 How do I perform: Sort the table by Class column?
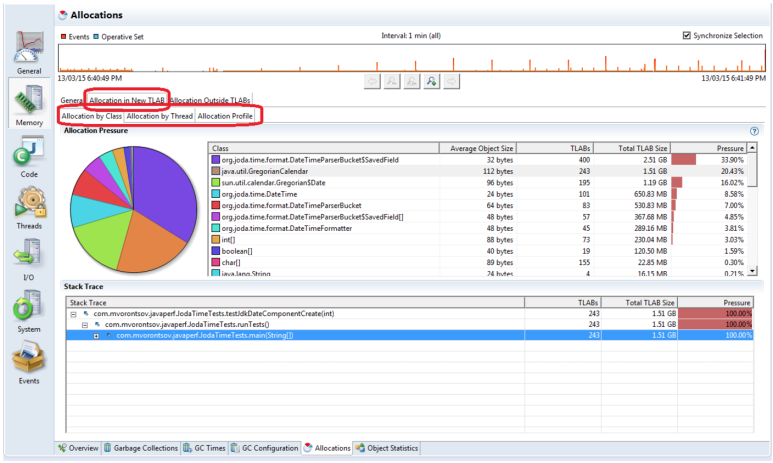pos(324,148)
